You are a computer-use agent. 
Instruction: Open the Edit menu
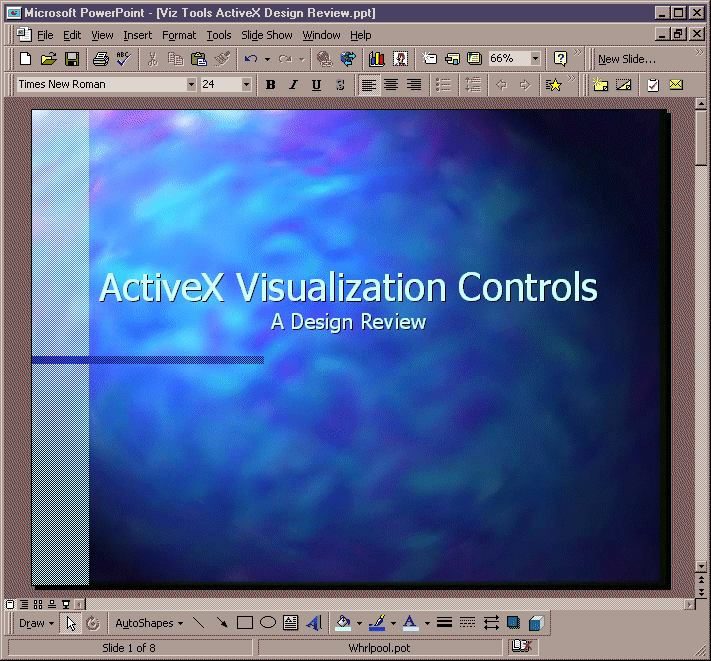point(72,35)
